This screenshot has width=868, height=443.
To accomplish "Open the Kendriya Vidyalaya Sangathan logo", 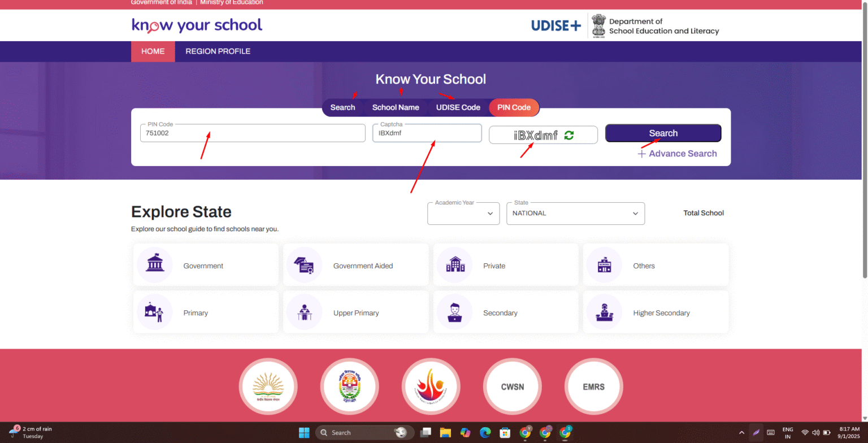I will pyautogui.click(x=268, y=386).
